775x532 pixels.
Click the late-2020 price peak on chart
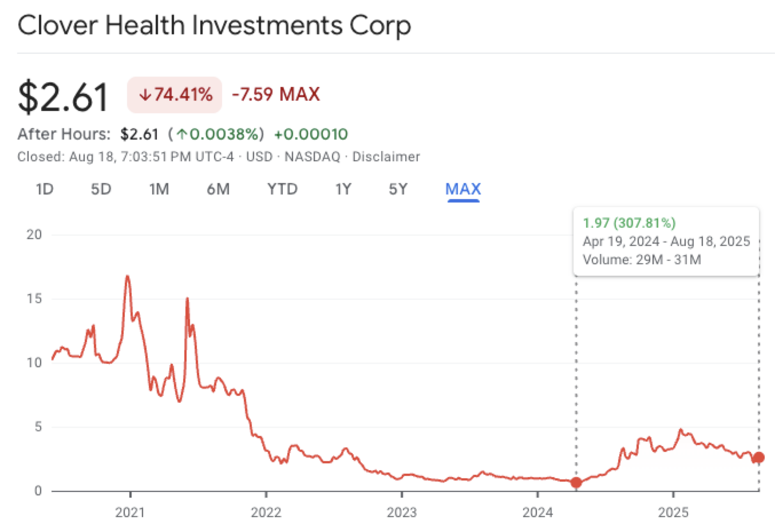[x=127, y=276]
